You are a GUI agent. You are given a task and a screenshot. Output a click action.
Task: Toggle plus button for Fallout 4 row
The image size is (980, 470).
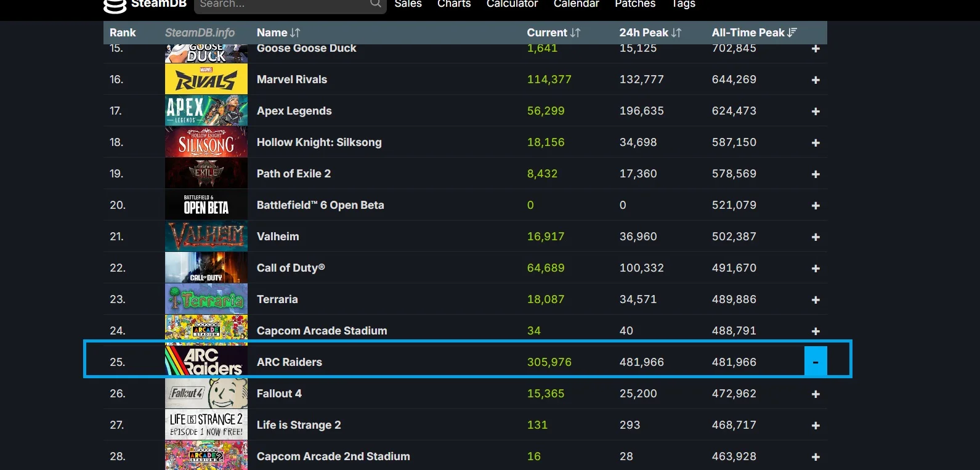(x=816, y=394)
